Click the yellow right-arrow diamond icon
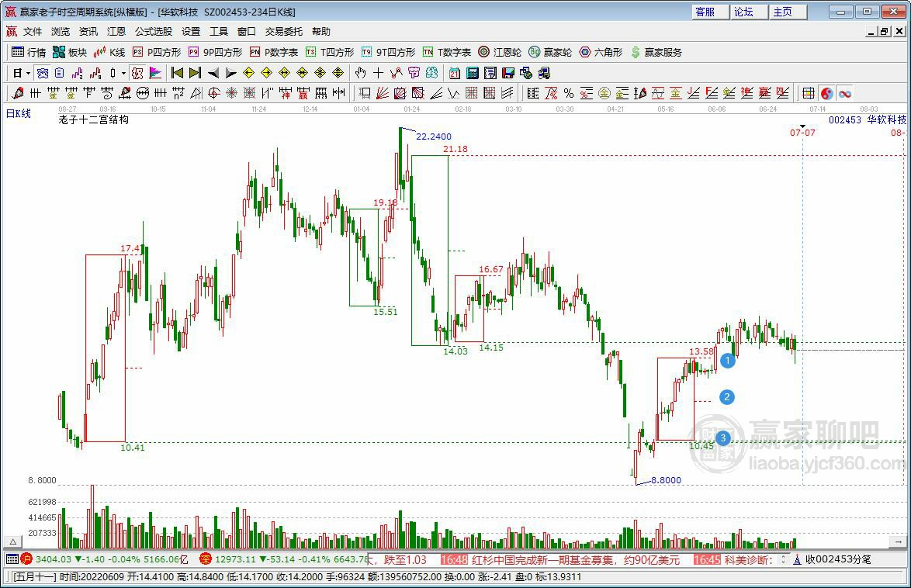This screenshot has width=911, height=588. (x=267, y=73)
